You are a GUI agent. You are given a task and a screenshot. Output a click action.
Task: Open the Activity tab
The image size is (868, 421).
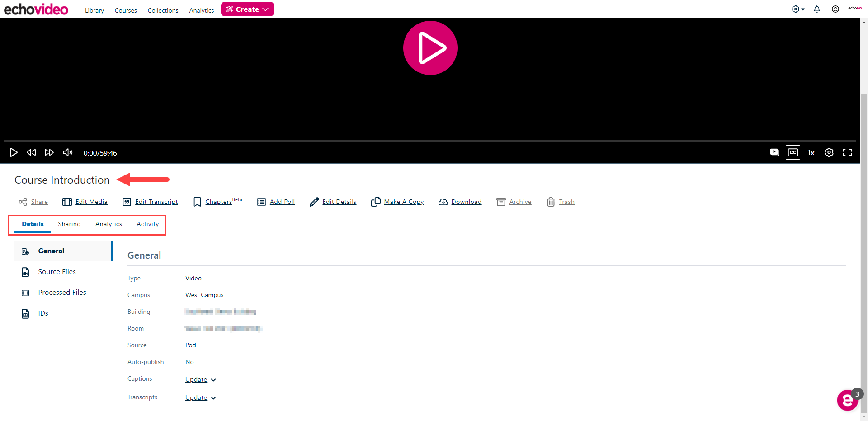147,224
